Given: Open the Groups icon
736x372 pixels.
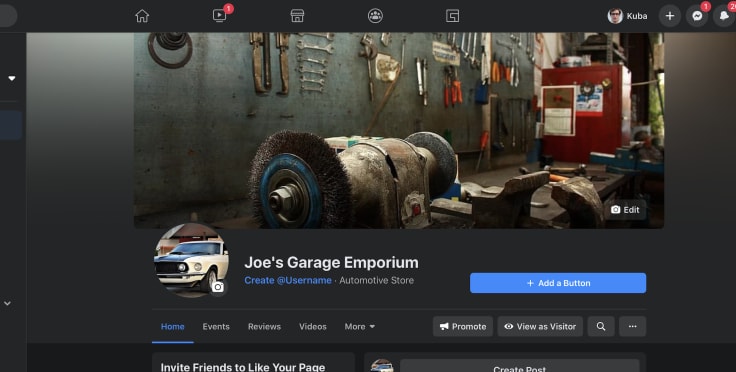Looking at the screenshot, I should 375,16.
